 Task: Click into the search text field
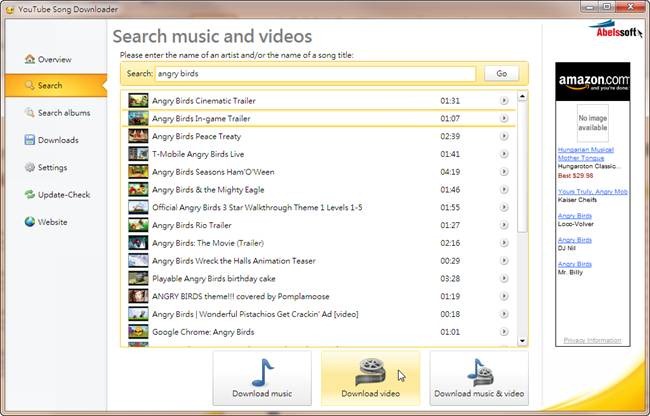tap(315, 74)
